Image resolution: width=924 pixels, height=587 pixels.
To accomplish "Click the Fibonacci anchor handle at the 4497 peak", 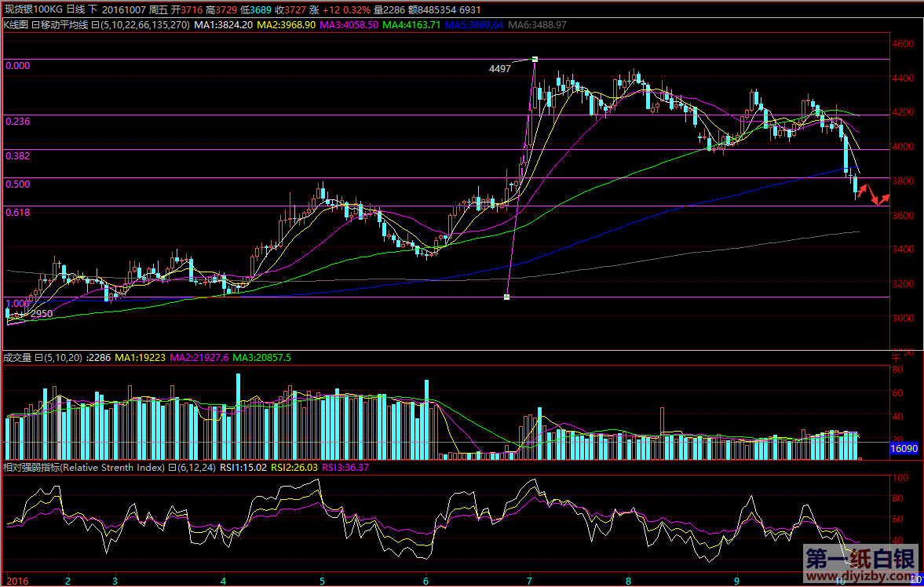I will tap(535, 60).
